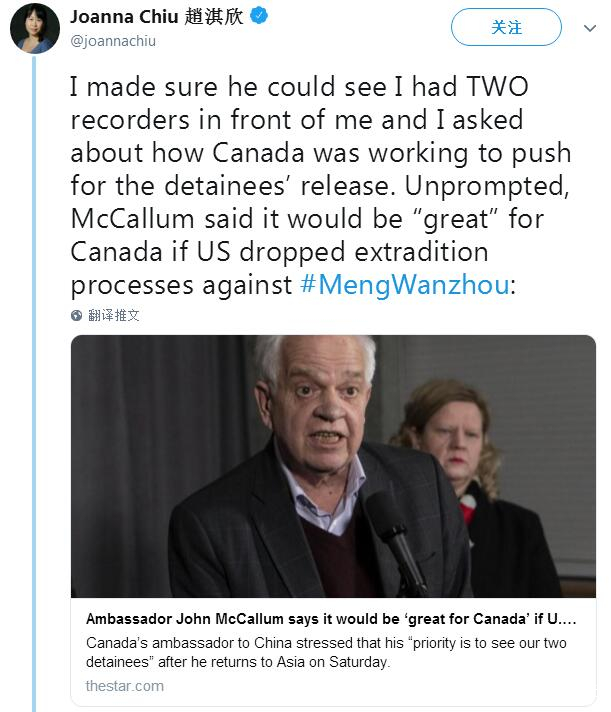The height and width of the screenshot is (712, 611).
Task: Open the thestar.com source link
Action: coord(125,686)
